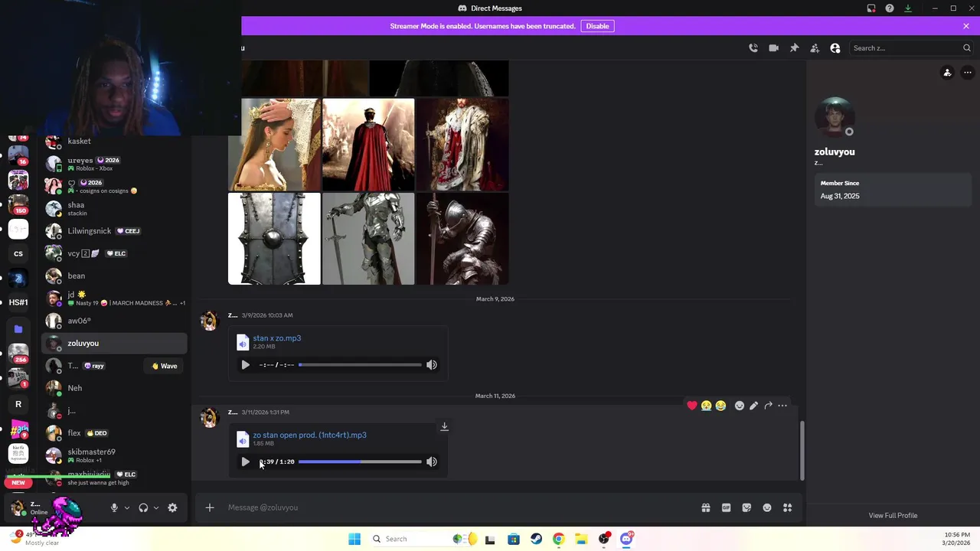
Task: Open View Full Profile link
Action: click(x=893, y=515)
